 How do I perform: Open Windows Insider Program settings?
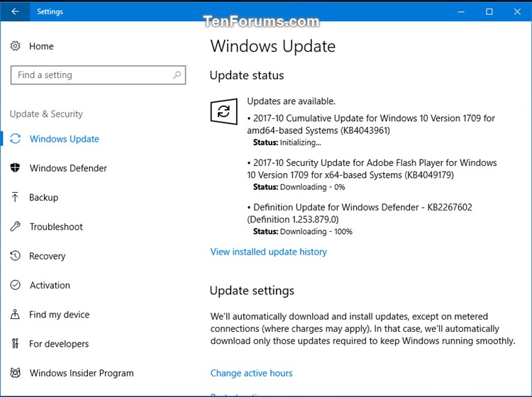click(82, 373)
